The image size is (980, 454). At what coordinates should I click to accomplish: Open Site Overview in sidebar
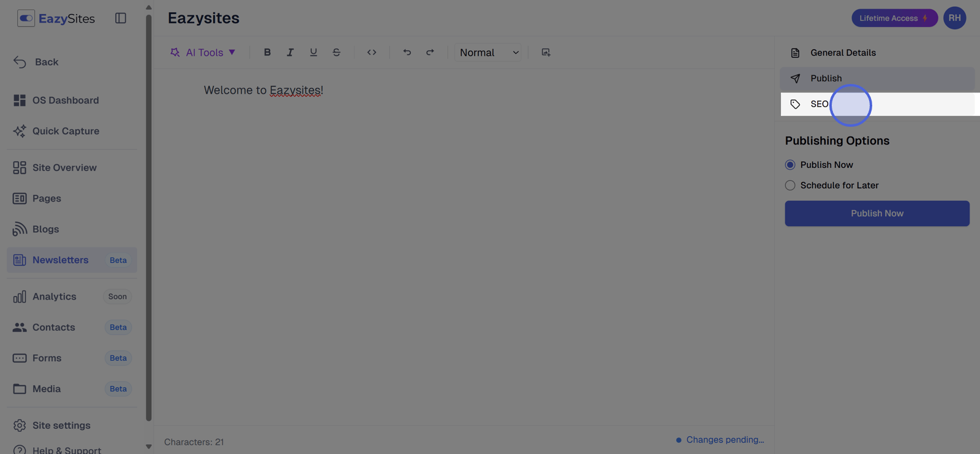coord(72,168)
